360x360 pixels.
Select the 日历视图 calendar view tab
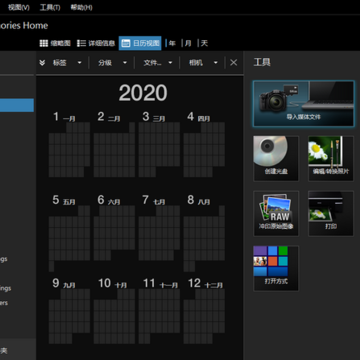[140, 43]
